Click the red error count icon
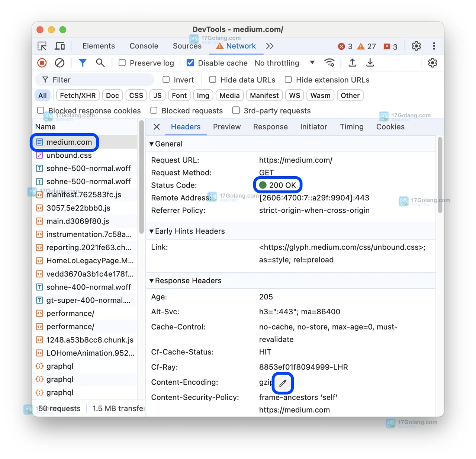Screen dimensions: 476x459 341,46
